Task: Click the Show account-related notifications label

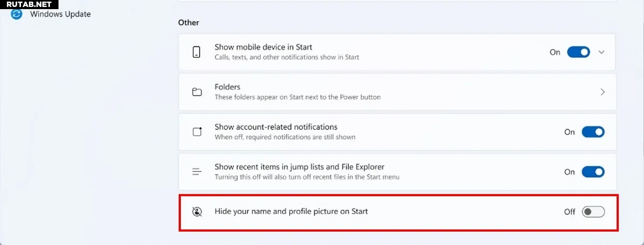Action: point(276,127)
